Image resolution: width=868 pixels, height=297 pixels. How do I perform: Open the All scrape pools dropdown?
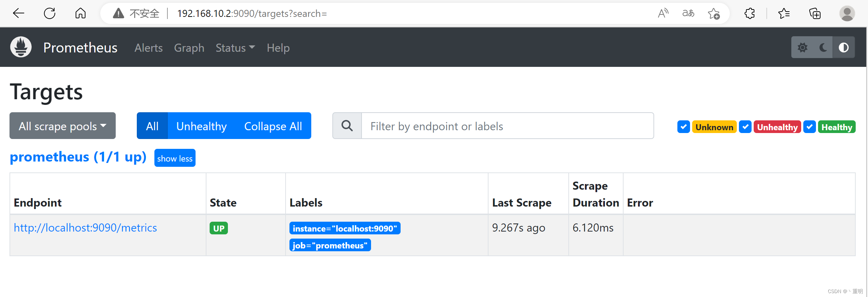pyautogui.click(x=63, y=126)
